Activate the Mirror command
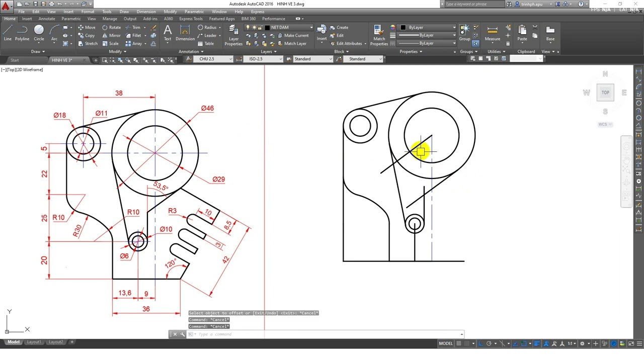 [x=111, y=36]
